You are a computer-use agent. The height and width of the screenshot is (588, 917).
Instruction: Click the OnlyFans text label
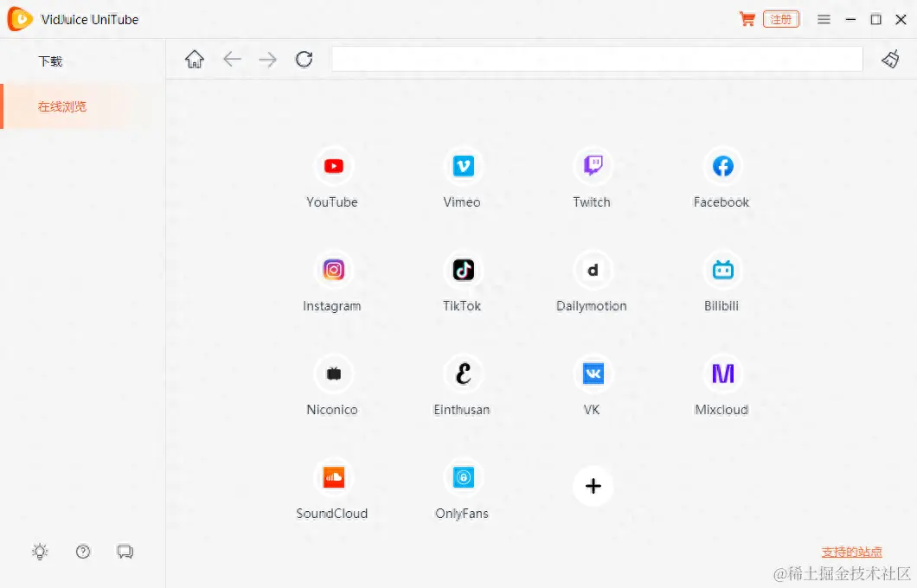(462, 514)
